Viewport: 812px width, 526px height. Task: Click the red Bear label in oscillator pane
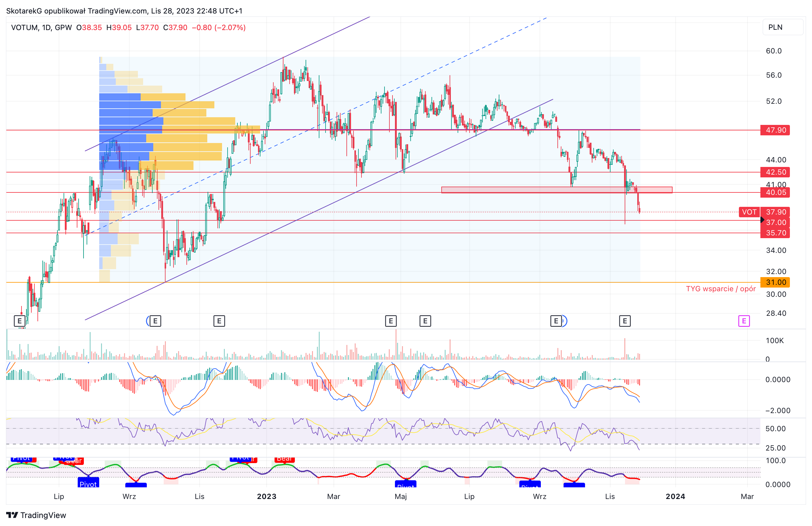(284, 459)
